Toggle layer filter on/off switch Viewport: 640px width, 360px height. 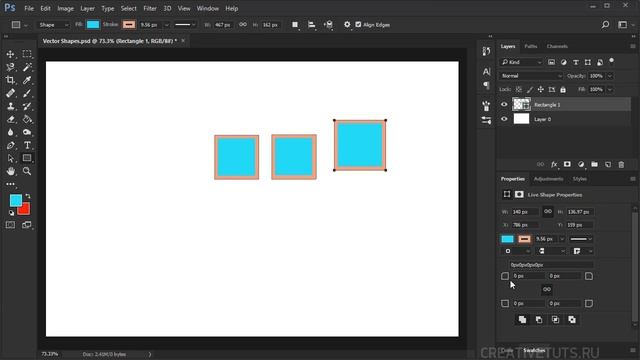pos(611,61)
